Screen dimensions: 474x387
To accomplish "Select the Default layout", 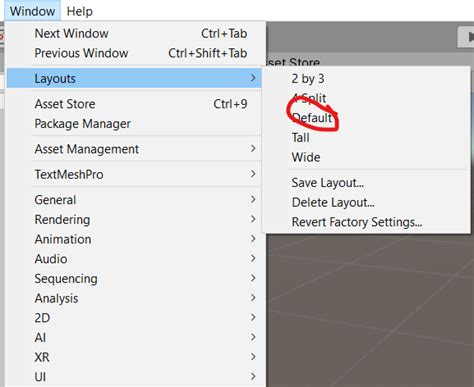I will (x=366, y=118).
